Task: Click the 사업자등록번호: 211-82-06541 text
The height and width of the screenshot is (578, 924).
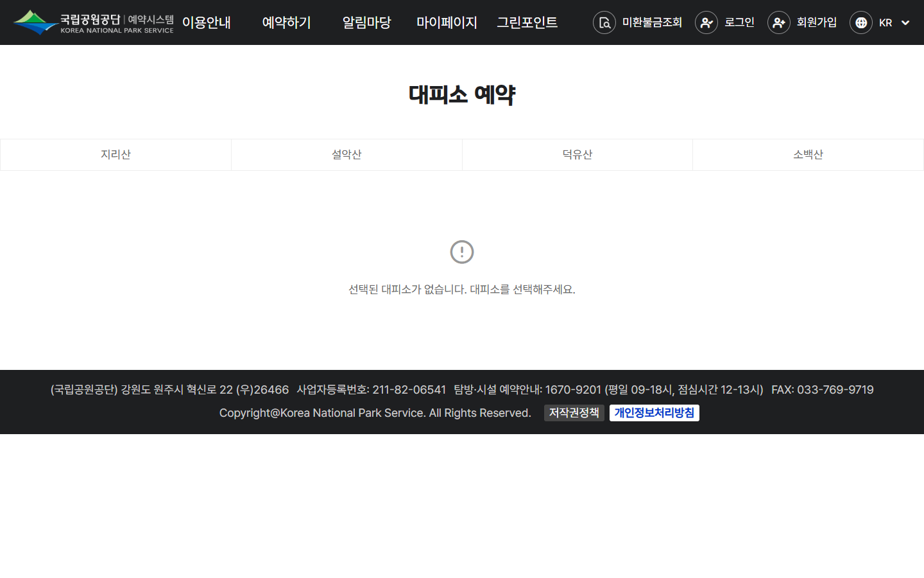Action: pyautogui.click(x=371, y=390)
